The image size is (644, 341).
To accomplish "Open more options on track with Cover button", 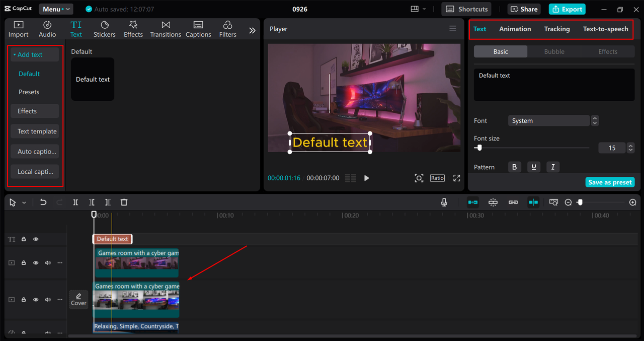I will click(60, 299).
